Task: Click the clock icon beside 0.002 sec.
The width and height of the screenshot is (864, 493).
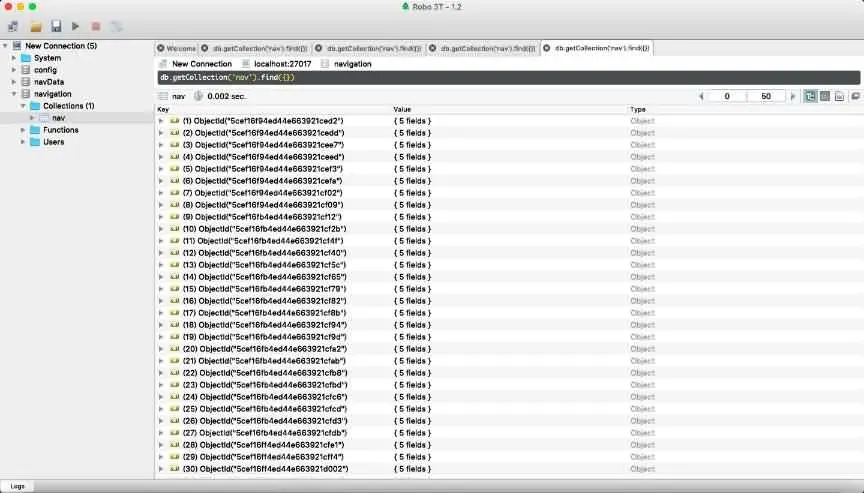Action: [198, 96]
